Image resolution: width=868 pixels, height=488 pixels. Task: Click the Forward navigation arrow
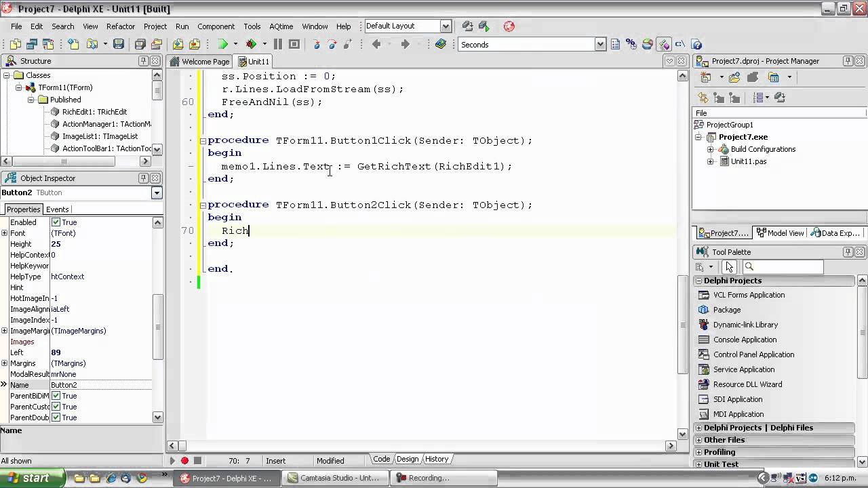(405, 44)
